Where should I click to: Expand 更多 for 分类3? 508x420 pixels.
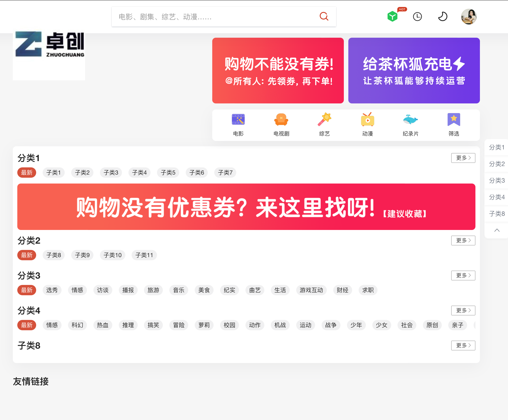(x=463, y=276)
